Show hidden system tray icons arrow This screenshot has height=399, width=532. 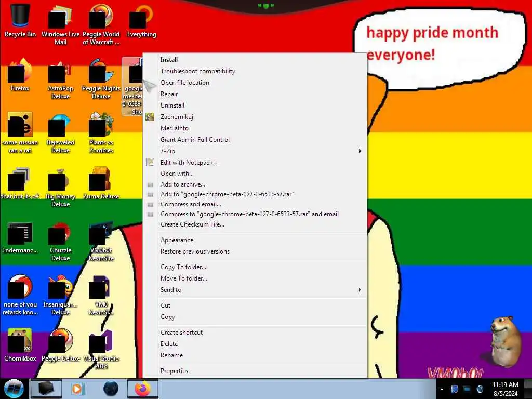(442, 389)
